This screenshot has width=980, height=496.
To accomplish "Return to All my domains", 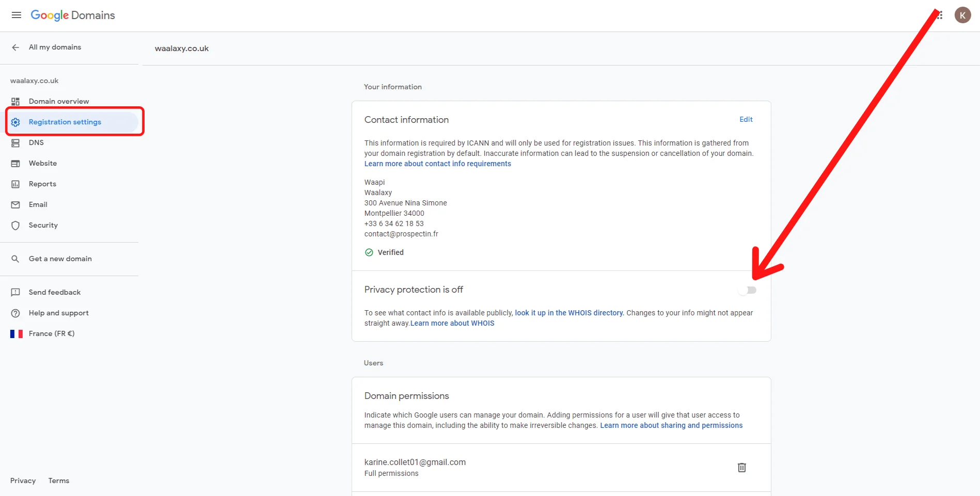I will pyautogui.click(x=55, y=47).
